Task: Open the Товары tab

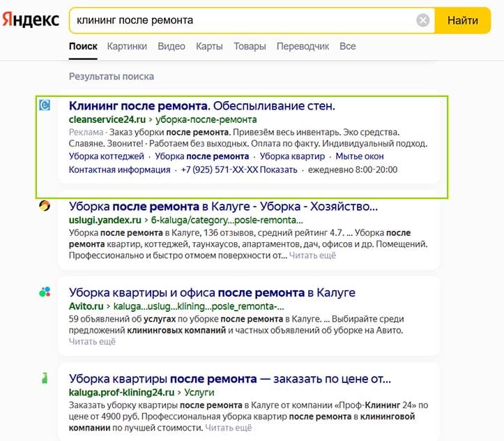Action: pyautogui.click(x=250, y=46)
